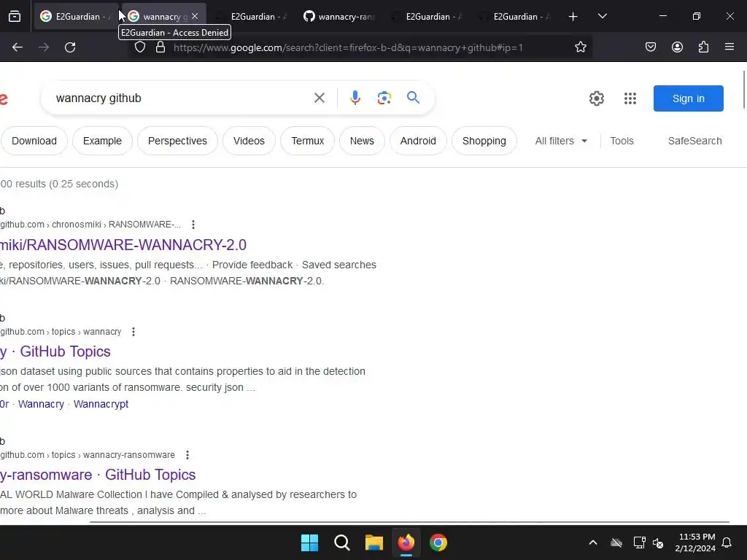Open network status tray icon
The width and height of the screenshot is (747, 560).
point(639,542)
